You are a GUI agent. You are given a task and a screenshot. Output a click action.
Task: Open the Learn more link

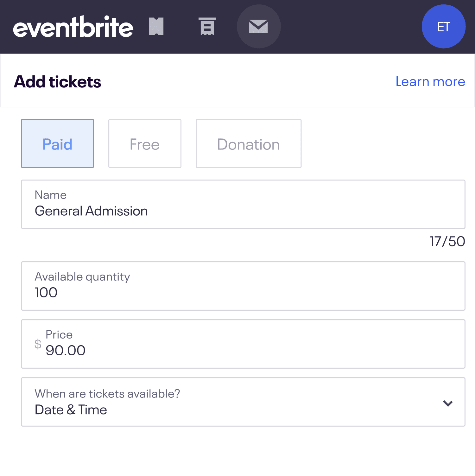430,81
